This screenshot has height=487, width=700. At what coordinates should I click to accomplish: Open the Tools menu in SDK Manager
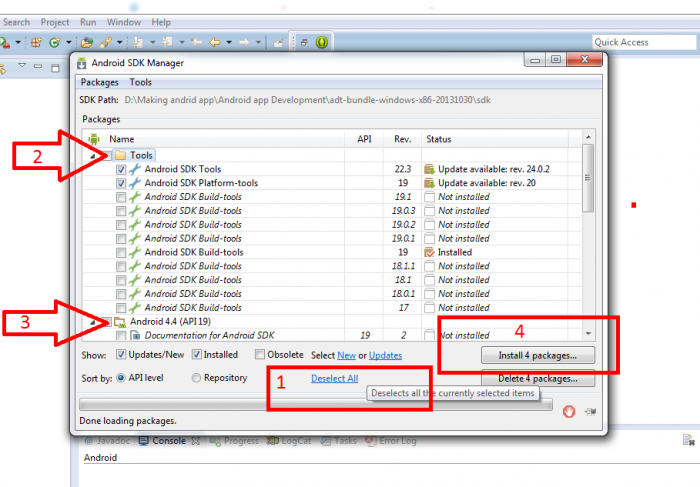click(x=141, y=82)
